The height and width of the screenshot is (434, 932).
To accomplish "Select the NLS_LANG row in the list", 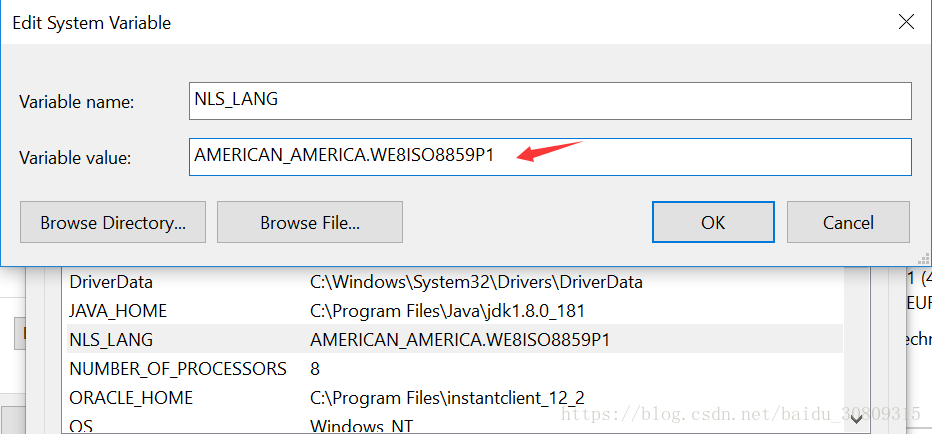I will (x=111, y=340).
